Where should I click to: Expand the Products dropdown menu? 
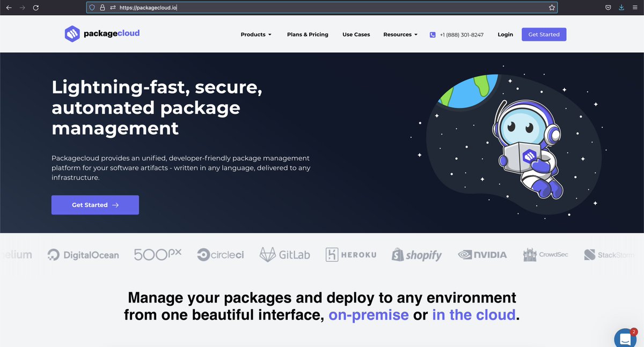[256, 34]
